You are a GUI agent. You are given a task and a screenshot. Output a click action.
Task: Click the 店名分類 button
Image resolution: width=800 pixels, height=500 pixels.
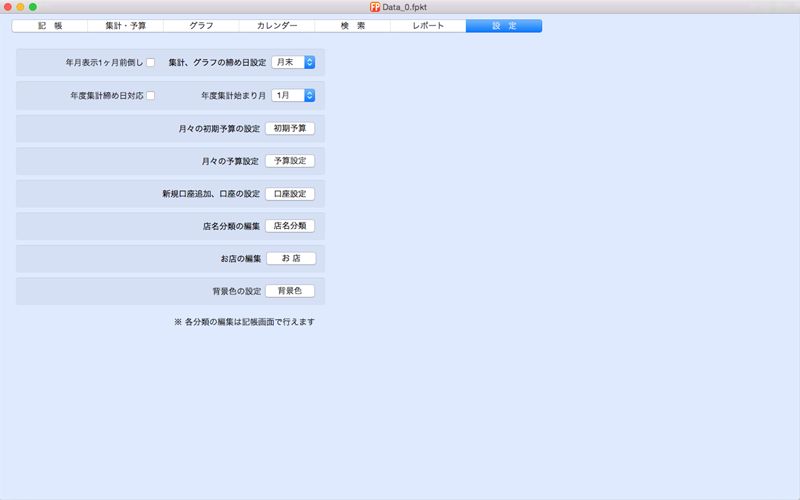[290, 226]
